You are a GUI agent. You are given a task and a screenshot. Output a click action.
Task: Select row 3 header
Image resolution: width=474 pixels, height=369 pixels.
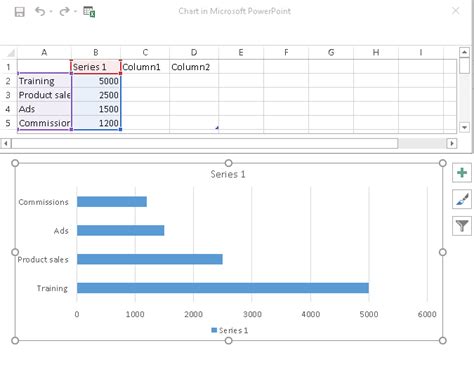(8, 95)
